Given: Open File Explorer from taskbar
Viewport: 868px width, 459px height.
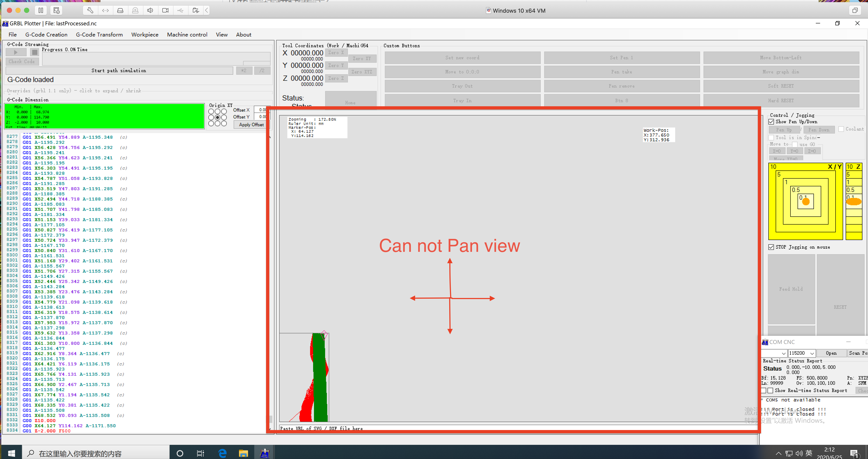Looking at the screenshot, I should (x=243, y=453).
